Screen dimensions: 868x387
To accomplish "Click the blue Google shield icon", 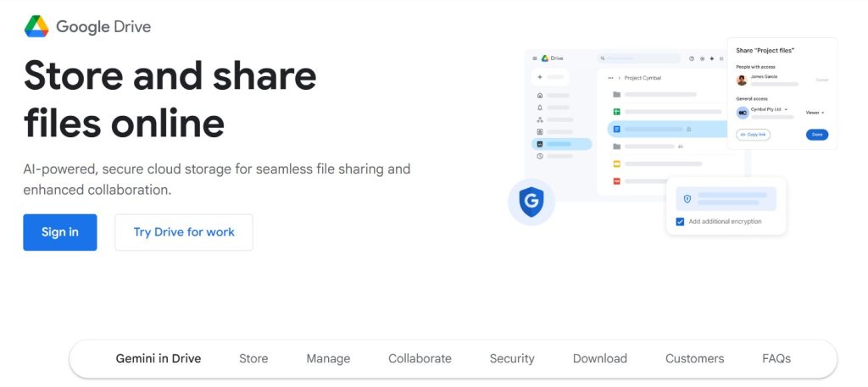I will tap(531, 202).
